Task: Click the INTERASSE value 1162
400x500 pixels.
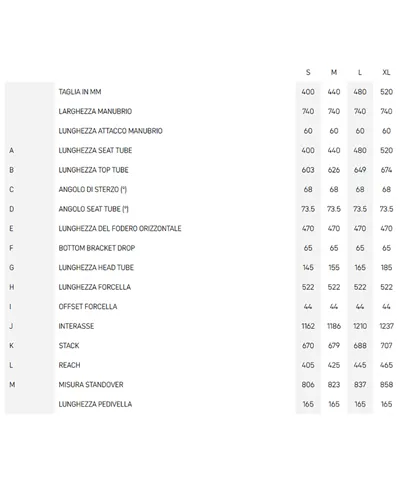Action: pyautogui.click(x=308, y=326)
